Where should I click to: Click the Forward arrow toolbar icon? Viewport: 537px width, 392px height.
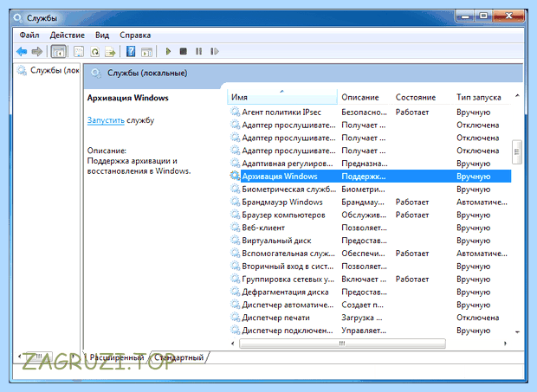click(36, 52)
